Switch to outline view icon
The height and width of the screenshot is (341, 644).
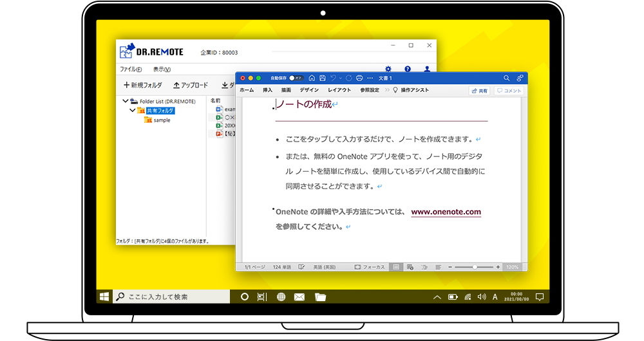click(424, 267)
